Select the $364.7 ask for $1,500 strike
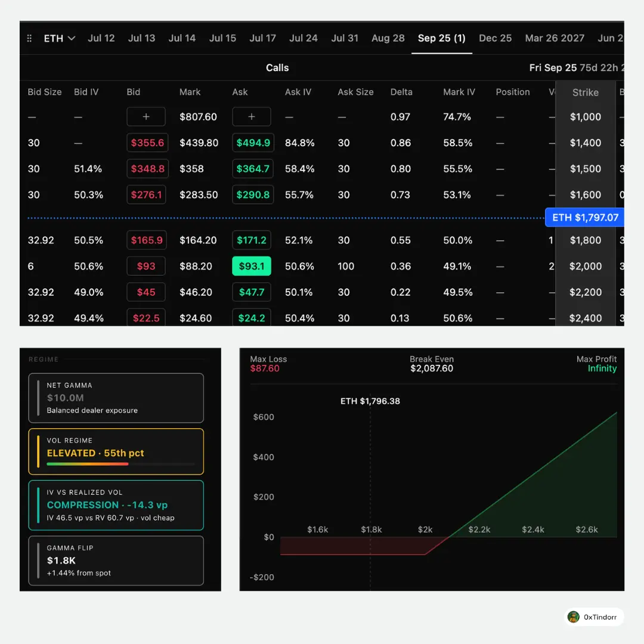Screen dimensions: 644x644 point(253,169)
